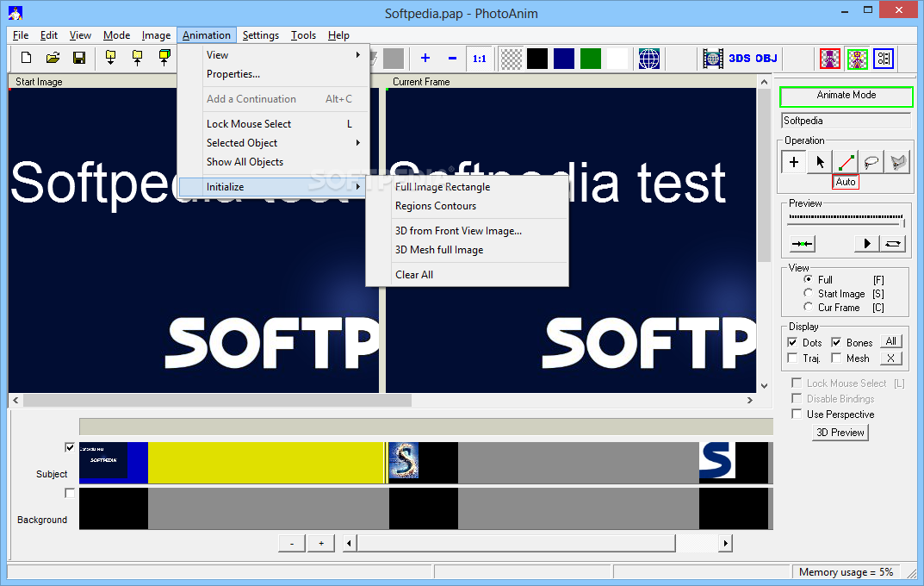This screenshot has height=586, width=924.
Task: Enable the Traj. display checkbox
Action: [792, 358]
